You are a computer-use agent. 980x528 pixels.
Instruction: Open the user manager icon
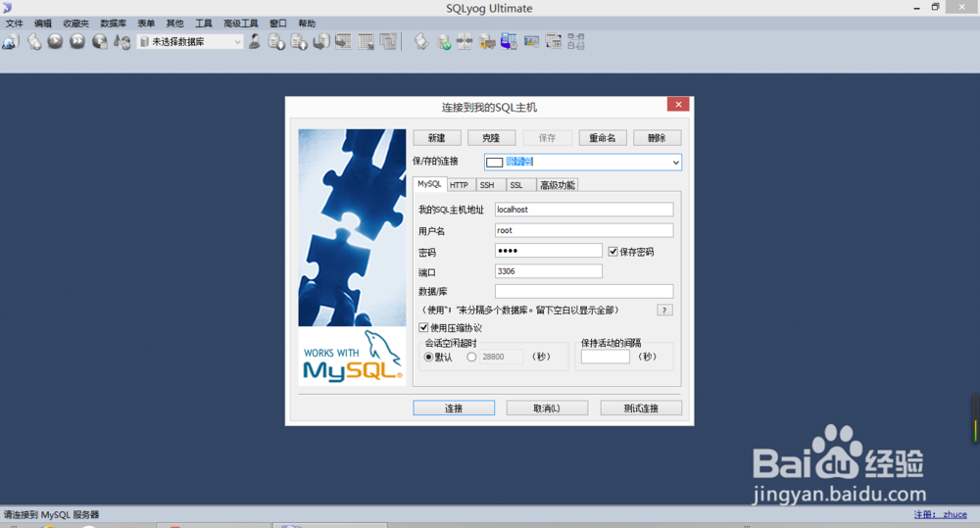(x=255, y=42)
